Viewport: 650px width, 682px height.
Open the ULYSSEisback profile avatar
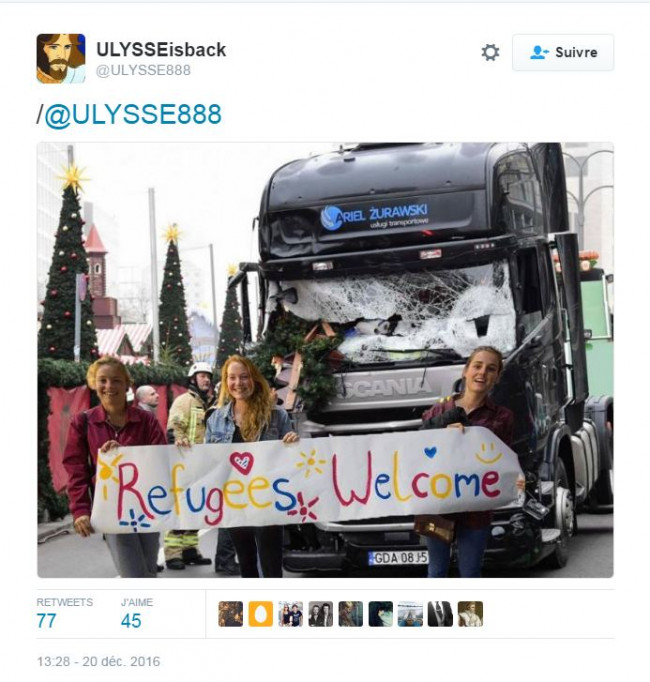point(61,58)
